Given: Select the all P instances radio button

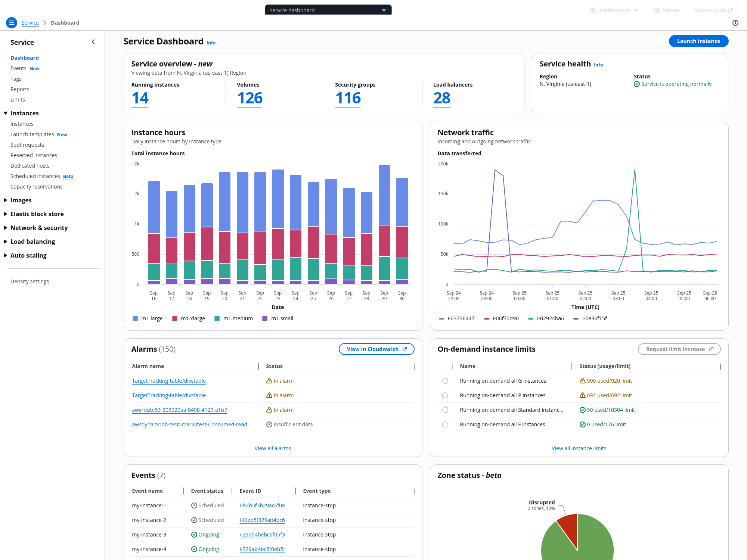Looking at the screenshot, I should click(445, 395).
